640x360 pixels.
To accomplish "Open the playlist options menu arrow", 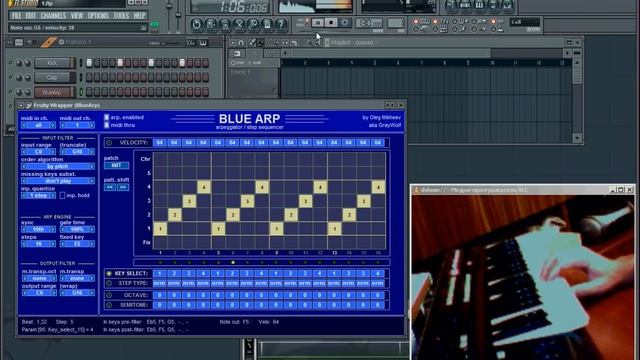I will (232, 42).
